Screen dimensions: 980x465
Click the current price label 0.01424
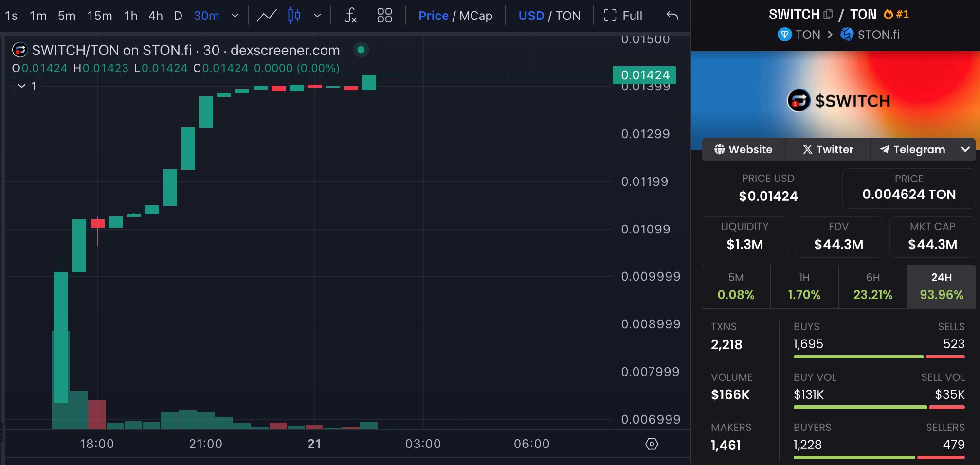click(x=644, y=75)
